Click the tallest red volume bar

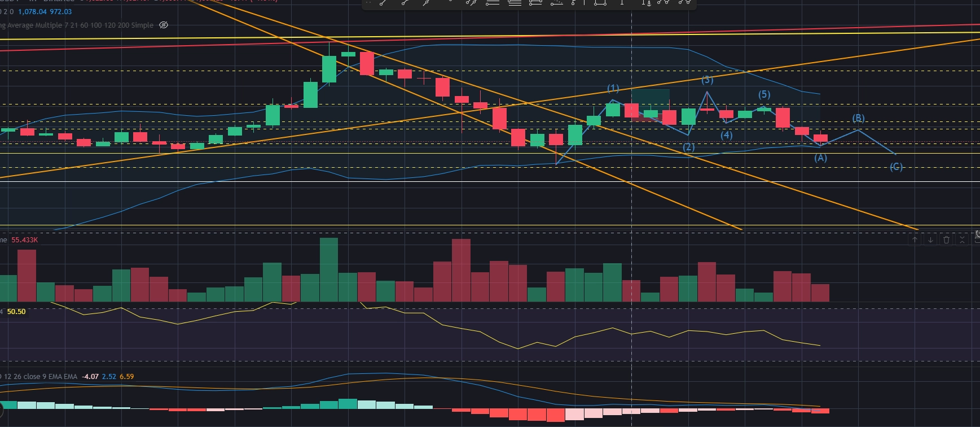coord(461,270)
